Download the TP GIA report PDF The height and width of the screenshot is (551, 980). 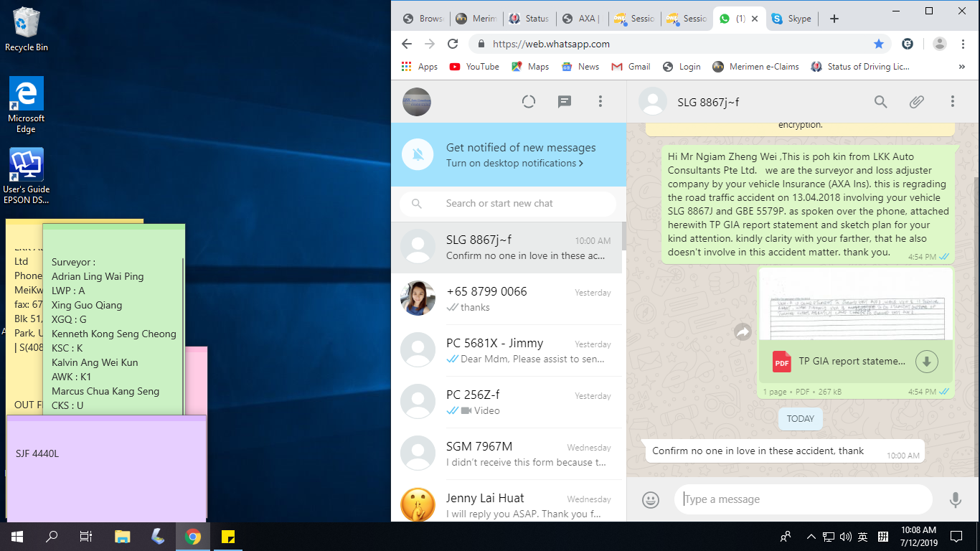(926, 362)
